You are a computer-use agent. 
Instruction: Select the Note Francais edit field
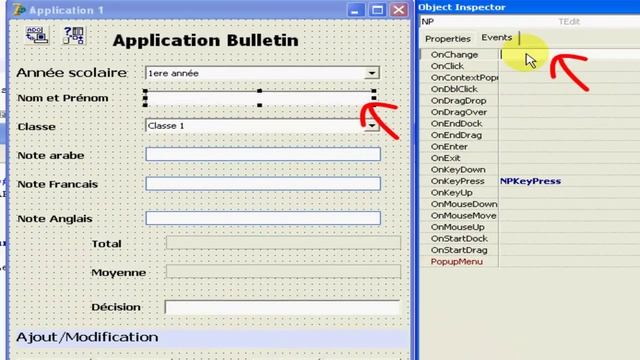pyautogui.click(x=263, y=184)
